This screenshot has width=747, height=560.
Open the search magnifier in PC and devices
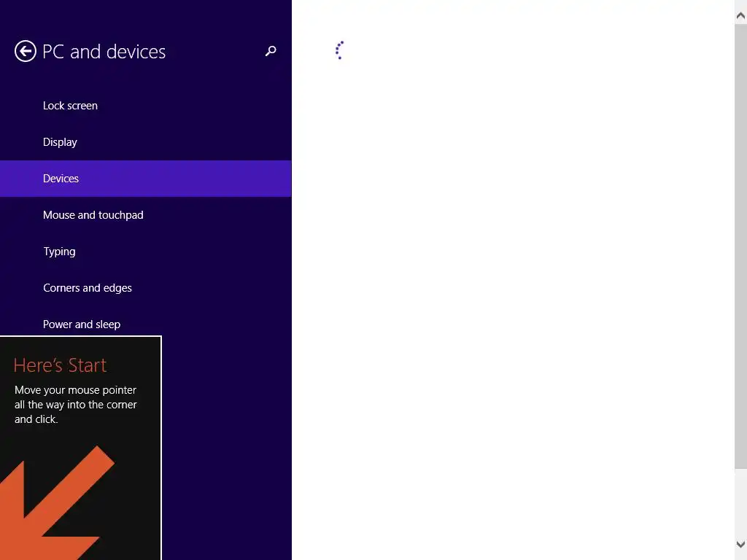coord(271,51)
